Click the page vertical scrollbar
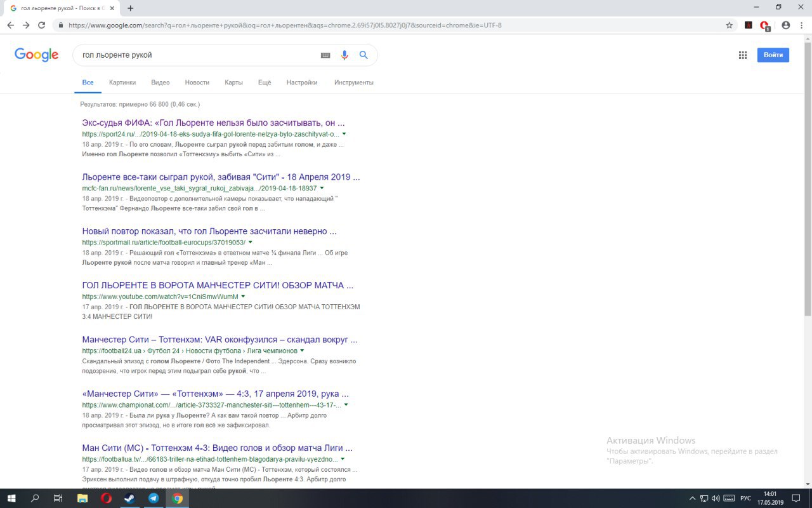This screenshot has width=812, height=508. click(x=808, y=178)
